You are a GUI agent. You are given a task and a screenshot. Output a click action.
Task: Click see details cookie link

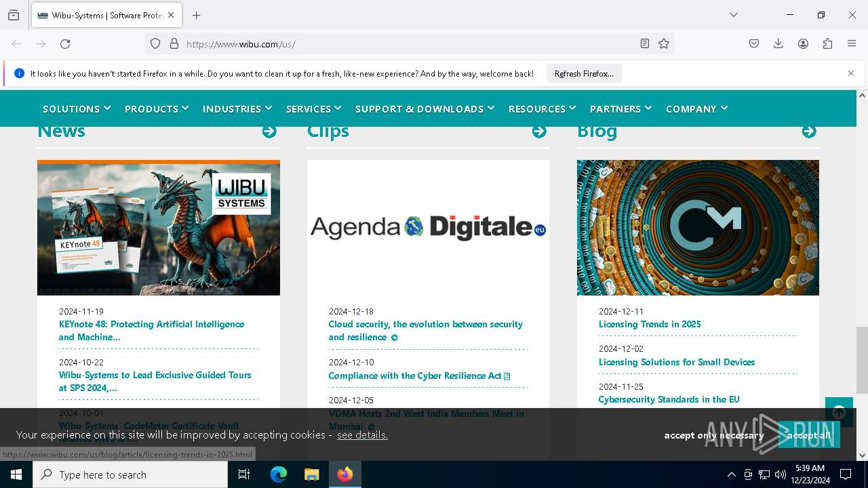click(x=362, y=434)
